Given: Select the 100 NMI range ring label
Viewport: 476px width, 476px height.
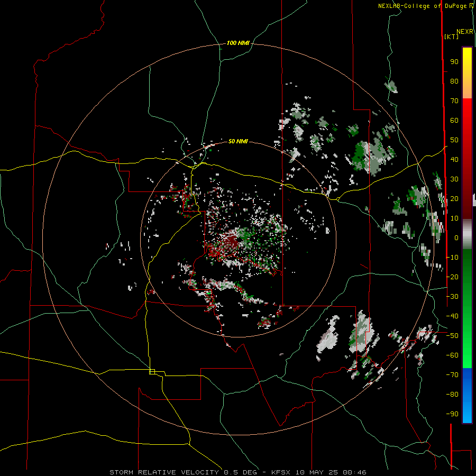Looking at the screenshot, I should tap(238, 43).
